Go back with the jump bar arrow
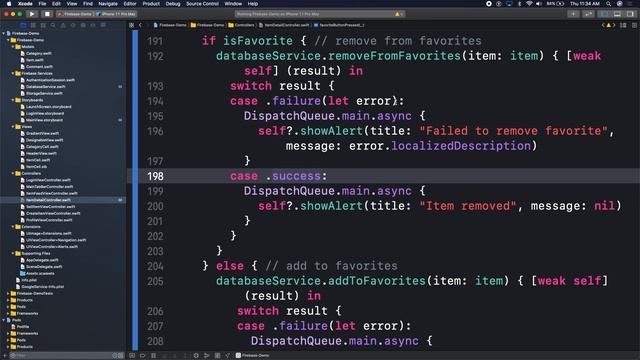 [140, 25]
